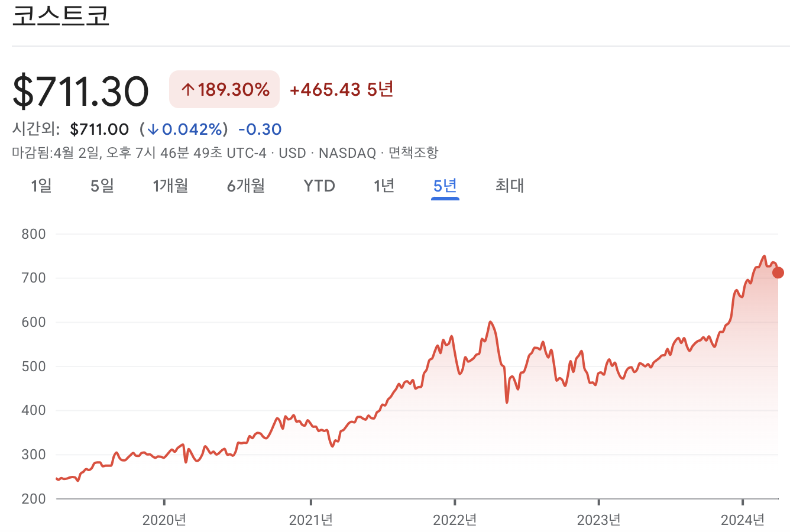The image size is (790, 532).
Task: Select the currently active 5년 tab
Action: (445, 186)
